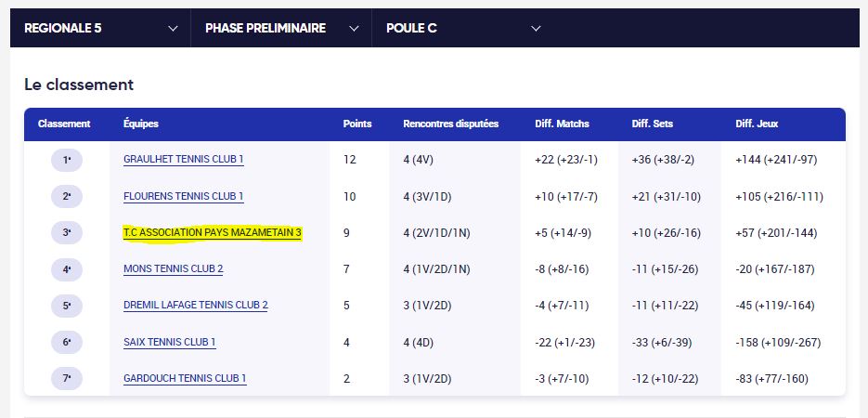Image resolution: width=868 pixels, height=418 pixels.
Task: Click Flourens' 10 points value
Action: click(349, 197)
